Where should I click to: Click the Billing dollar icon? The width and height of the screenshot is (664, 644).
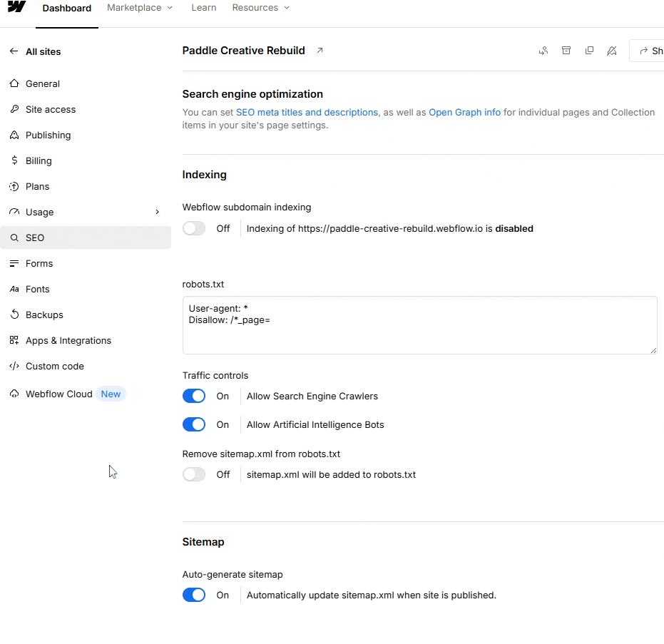pyautogui.click(x=14, y=160)
